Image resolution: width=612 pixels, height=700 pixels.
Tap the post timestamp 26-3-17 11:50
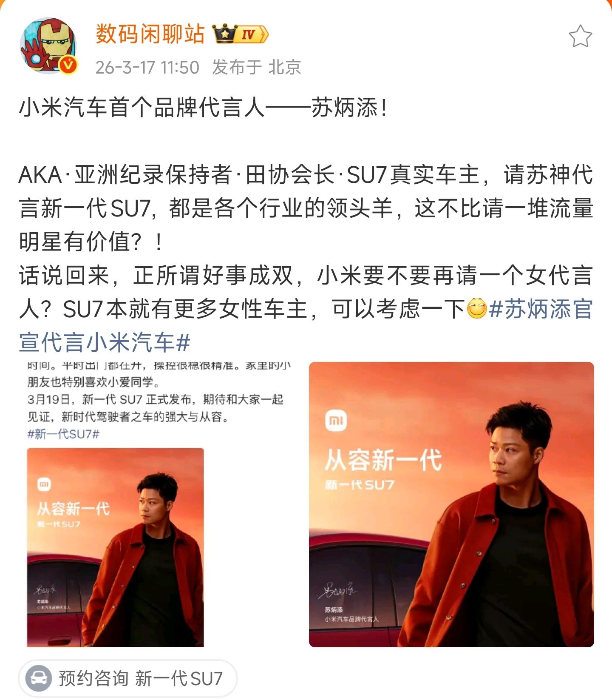[x=147, y=67]
